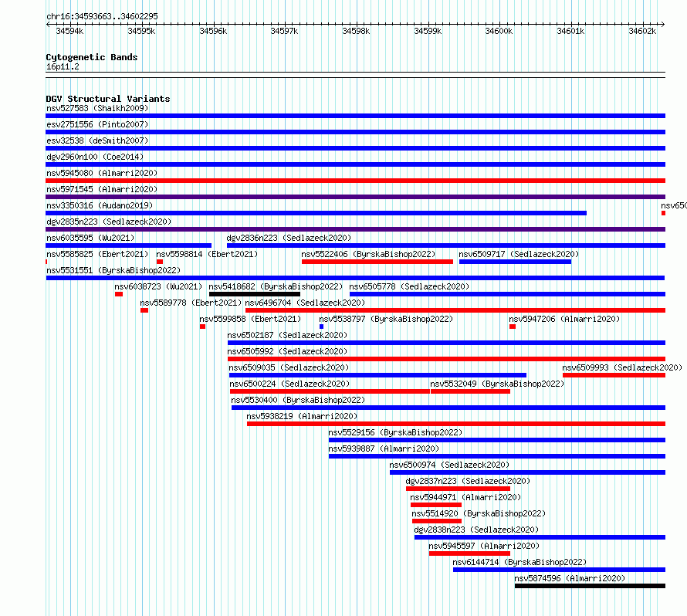
Task: Click nsv5598814 (Ebert2021) label
Action: (207, 254)
